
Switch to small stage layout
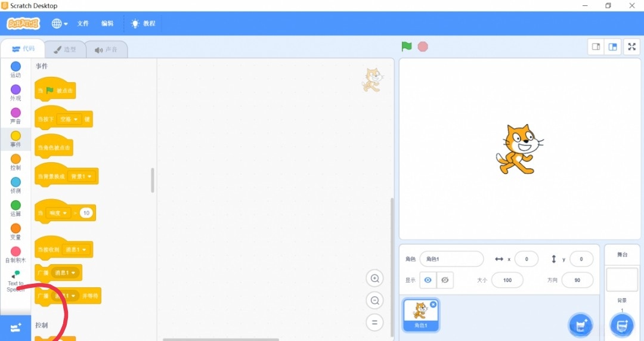coord(596,47)
